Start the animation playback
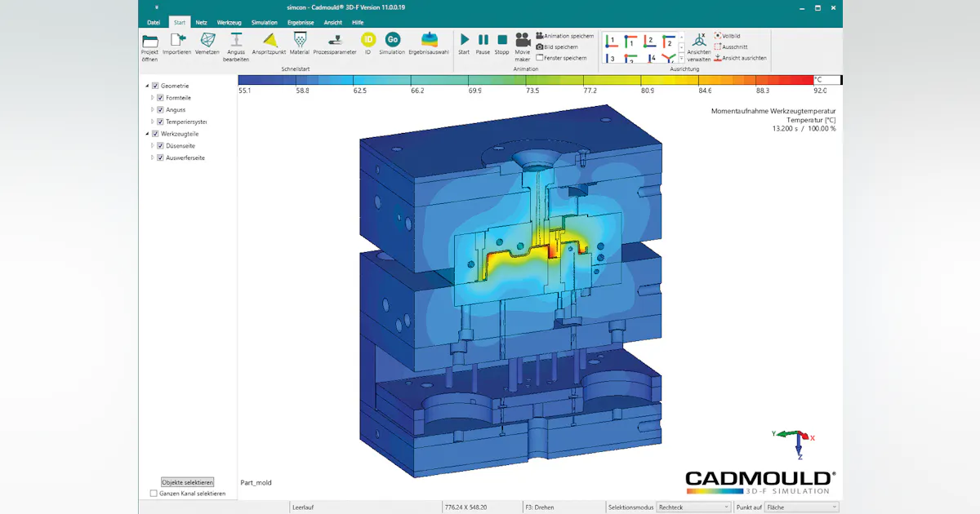The width and height of the screenshot is (980, 514). click(x=464, y=44)
